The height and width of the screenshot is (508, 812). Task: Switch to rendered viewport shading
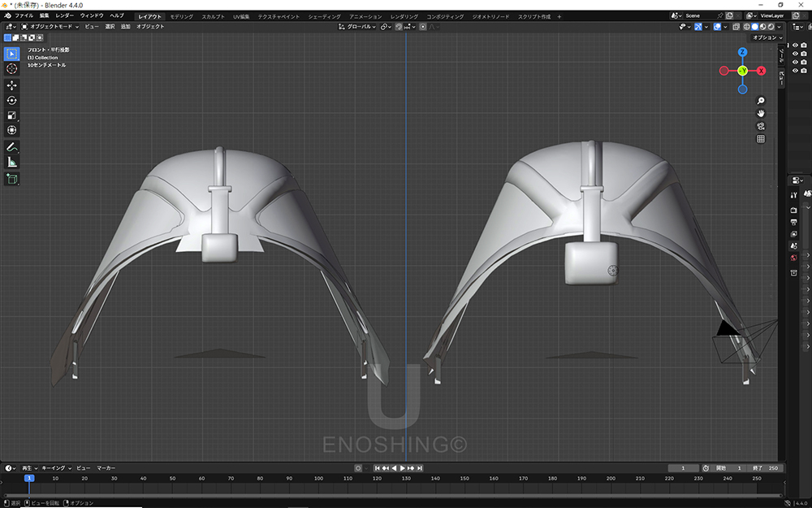(x=771, y=27)
